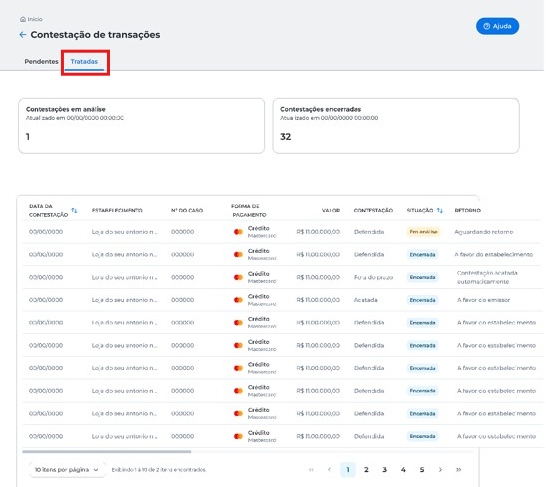Open the Ajuda help button
The height and width of the screenshot is (487, 546).
(x=497, y=26)
